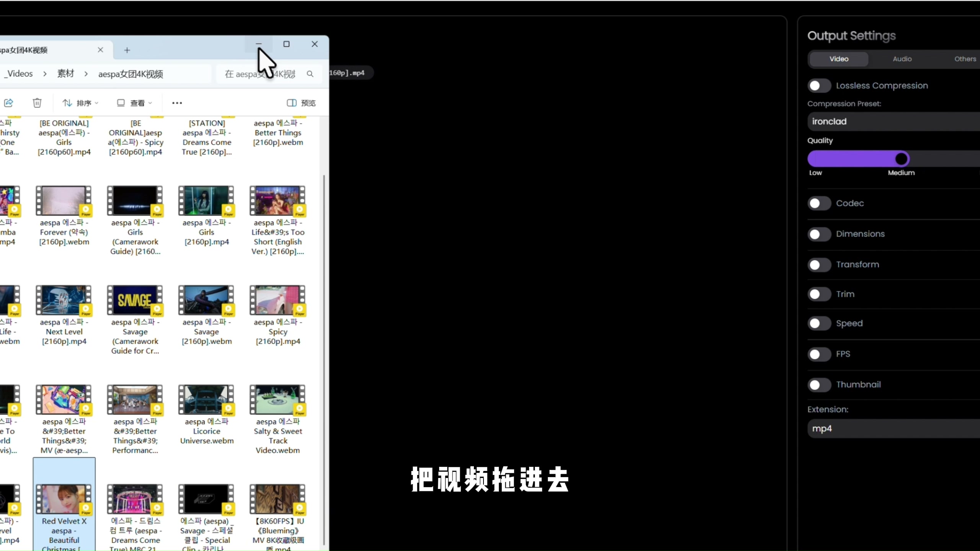
Task: Select Girls Camerawork Guide video thumbnail
Action: [135, 201]
